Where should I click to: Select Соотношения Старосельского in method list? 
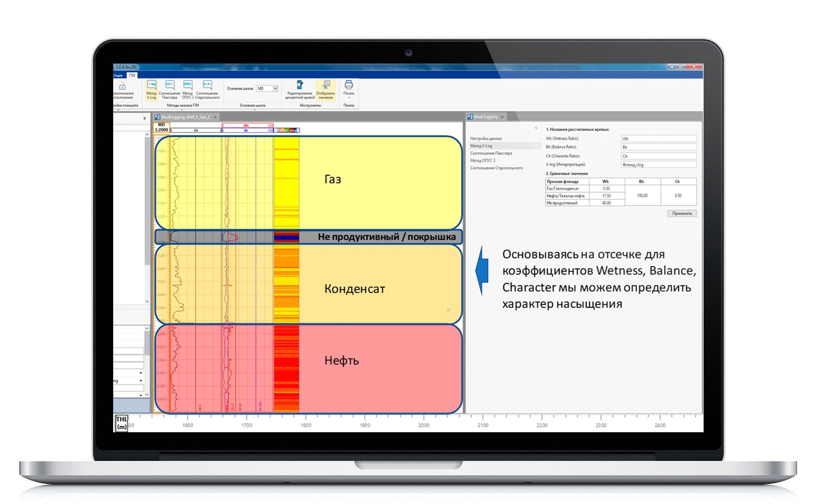click(x=497, y=168)
